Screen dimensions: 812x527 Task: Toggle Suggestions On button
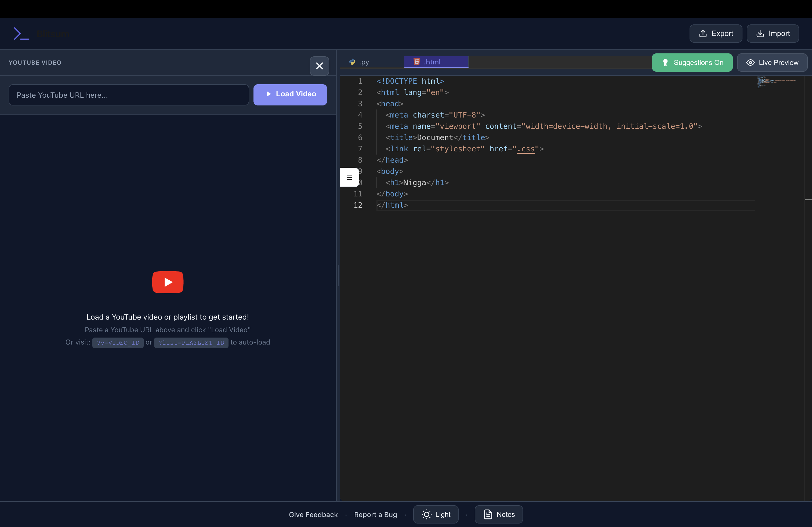click(x=692, y=62)
